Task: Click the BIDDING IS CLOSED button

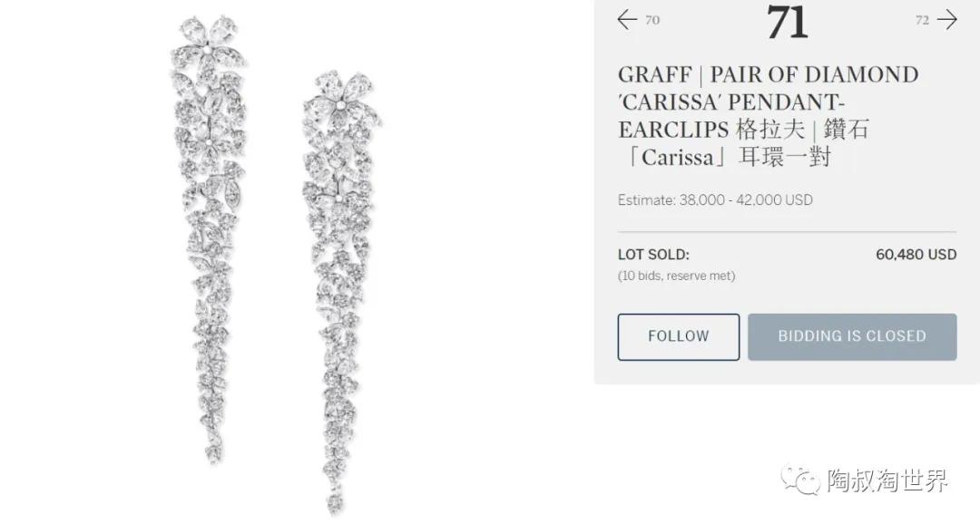Action: click(x=852, y=336)
